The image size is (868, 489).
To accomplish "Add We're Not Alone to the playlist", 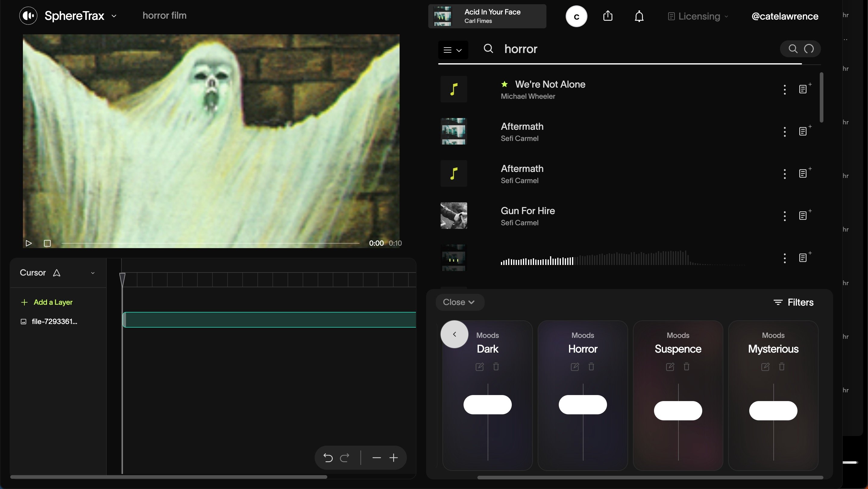I will click(805, 89).
